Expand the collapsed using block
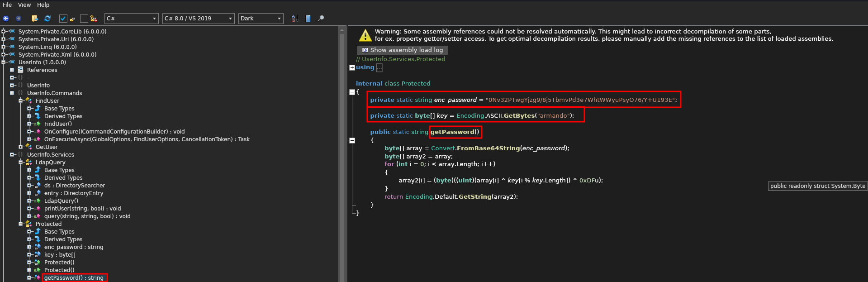 pyautogui.click(x=352, y=67)
